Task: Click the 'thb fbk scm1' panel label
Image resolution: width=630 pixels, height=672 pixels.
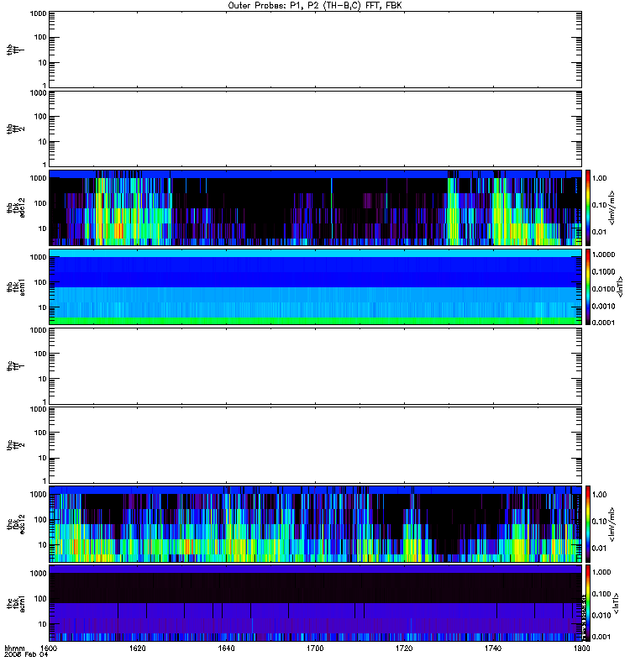Action: [16, 286]
